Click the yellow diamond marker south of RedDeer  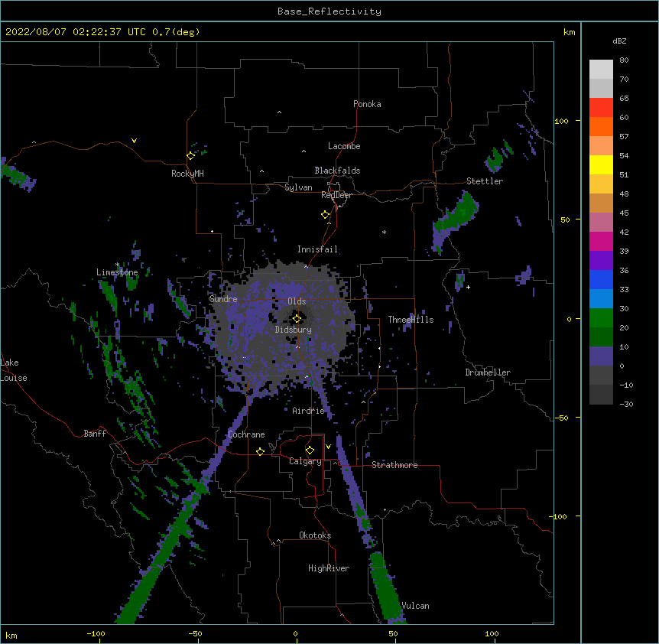tap(326, 214)
